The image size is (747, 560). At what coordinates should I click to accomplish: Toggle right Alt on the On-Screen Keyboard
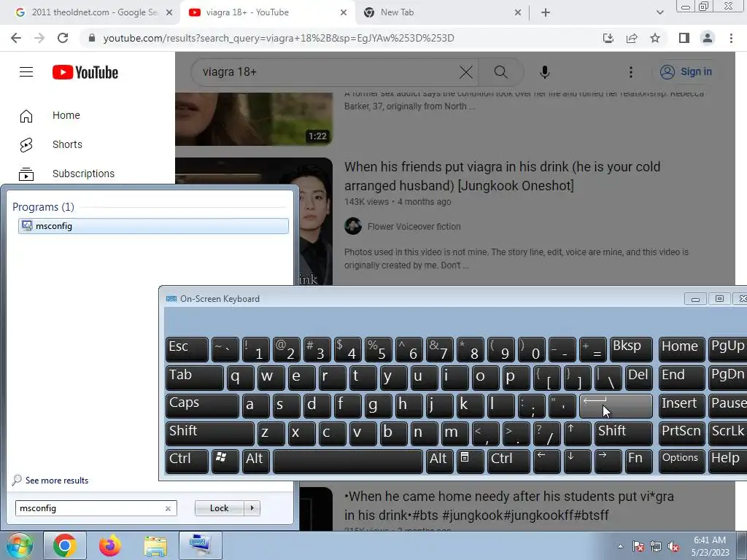coord(438,461)
